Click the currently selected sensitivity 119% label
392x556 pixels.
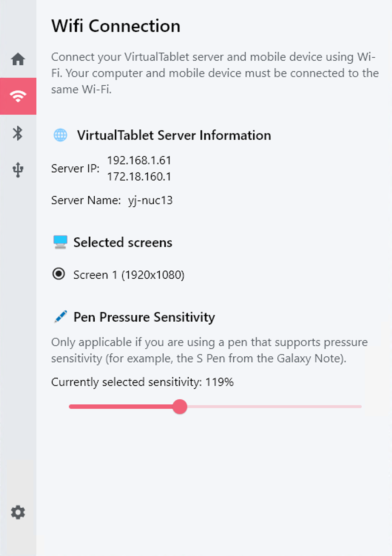click(142, 382)
